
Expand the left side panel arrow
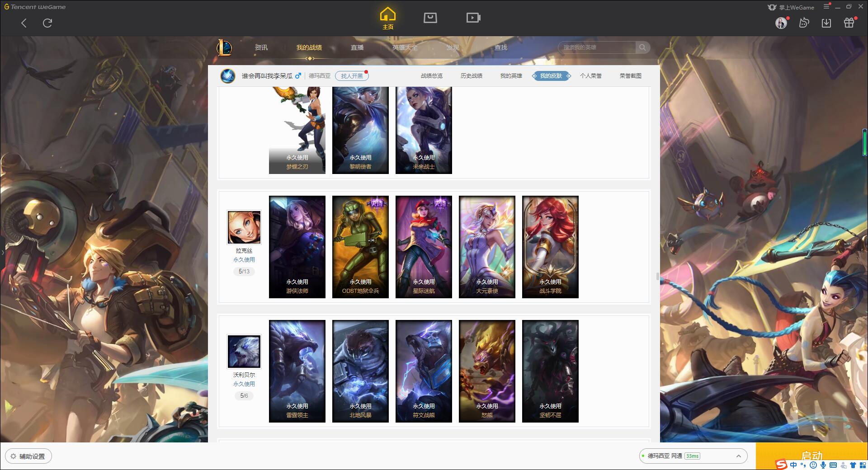(2, 252)
